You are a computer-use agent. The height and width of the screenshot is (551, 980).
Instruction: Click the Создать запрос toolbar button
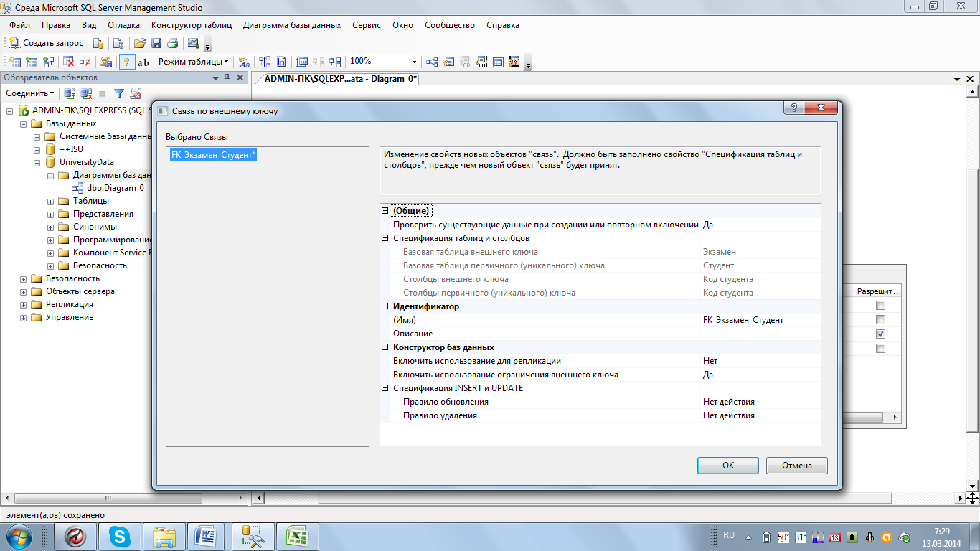coord(47,43)
